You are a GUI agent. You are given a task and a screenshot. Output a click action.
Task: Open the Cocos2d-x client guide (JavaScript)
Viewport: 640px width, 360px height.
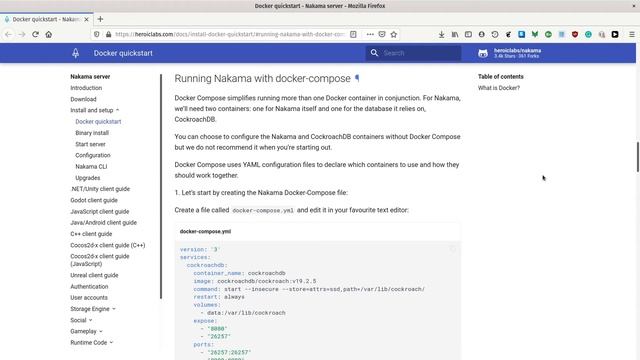[100, 260]
